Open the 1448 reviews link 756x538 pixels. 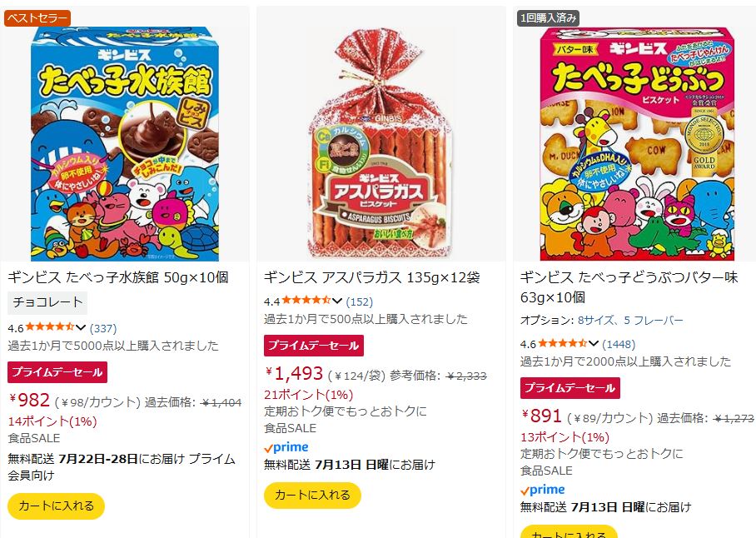619,344
